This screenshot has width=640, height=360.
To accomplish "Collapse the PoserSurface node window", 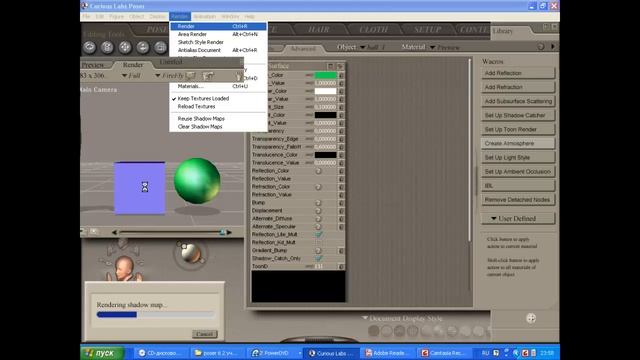I will tap(331, 66).
